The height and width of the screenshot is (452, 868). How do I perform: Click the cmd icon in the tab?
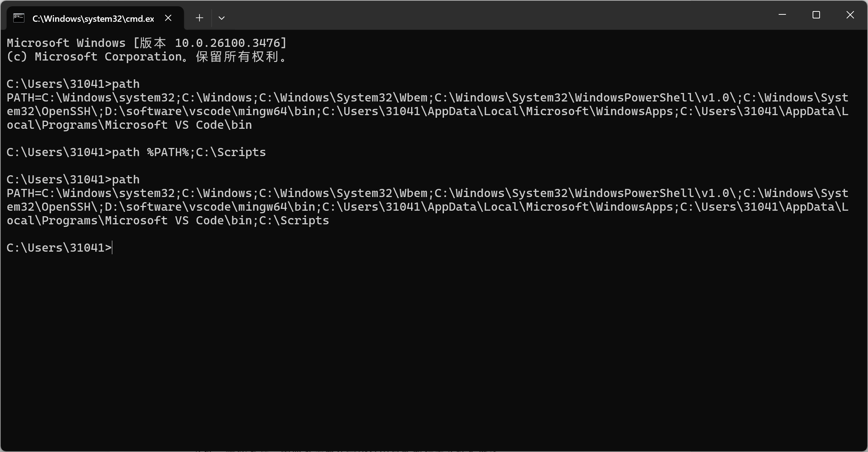coord(19,18)
